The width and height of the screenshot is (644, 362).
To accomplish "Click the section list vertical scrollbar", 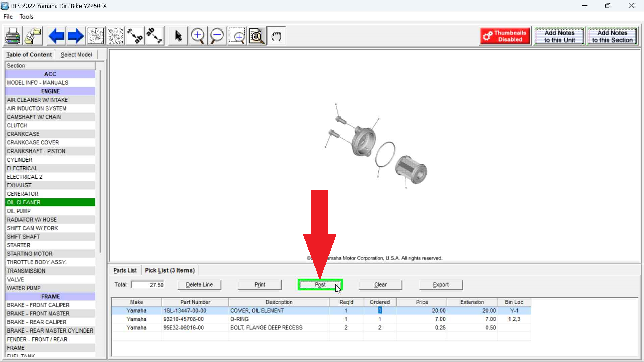I will click(x=100, y=161).
